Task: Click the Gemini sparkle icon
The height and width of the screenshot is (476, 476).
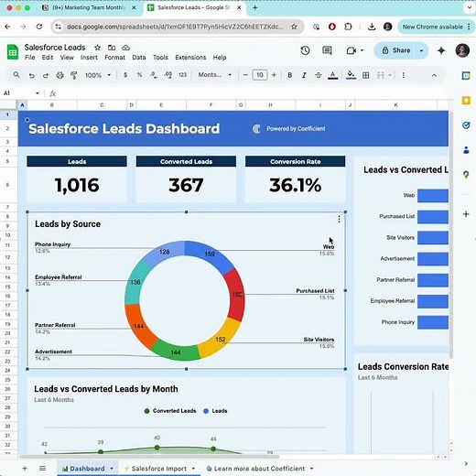Action: [441, 50]
